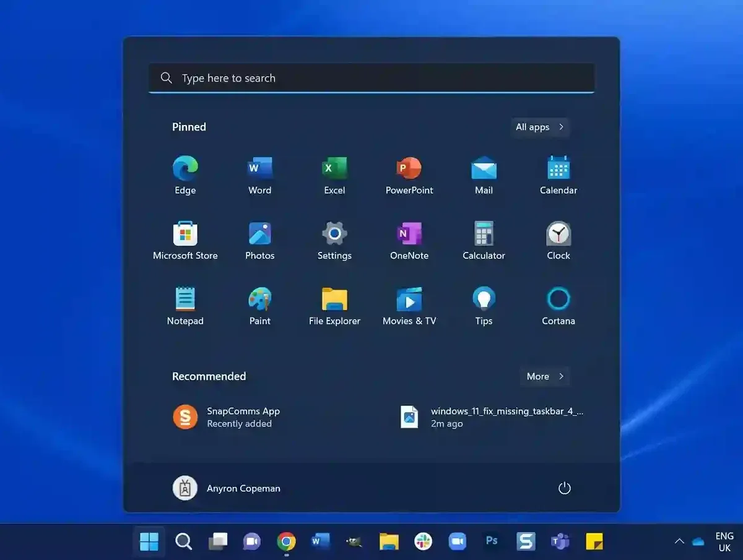Open the Calculator app
Viewport: 743px width, 560px height.
coord(484,241)
